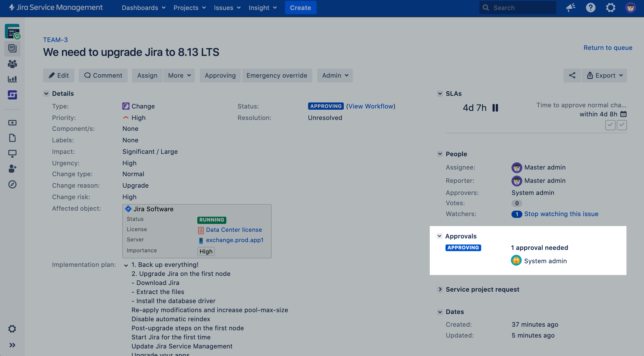
Task: Open the More actions dropdown
Action: 179,76
